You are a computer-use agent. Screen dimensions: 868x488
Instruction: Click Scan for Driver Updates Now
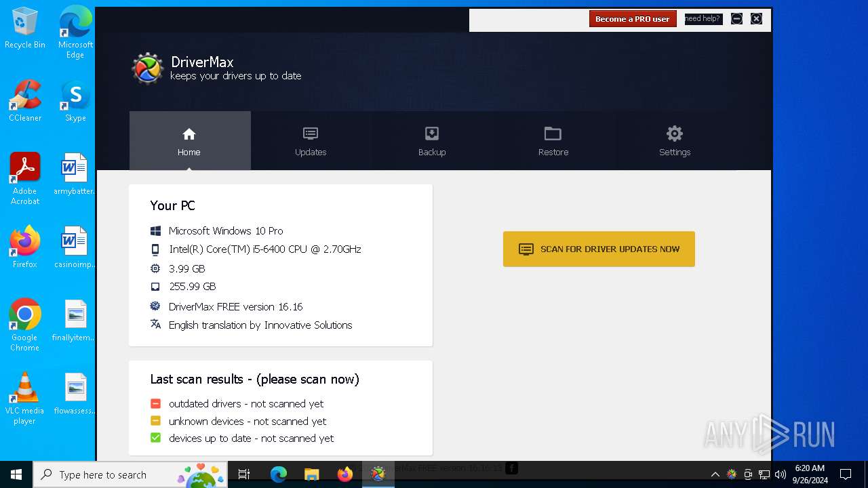[x=599, y=249]
